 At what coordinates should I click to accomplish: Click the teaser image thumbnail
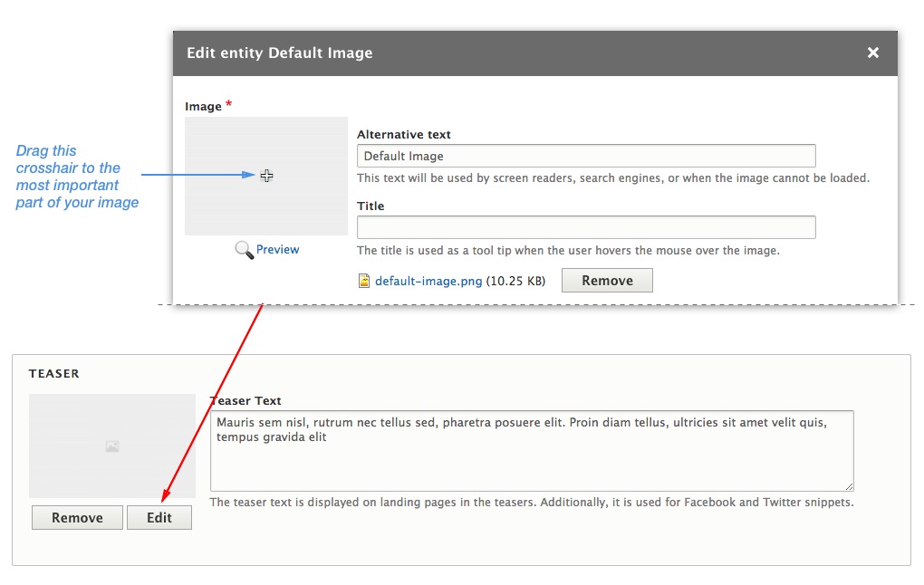[x=112, y=446]
